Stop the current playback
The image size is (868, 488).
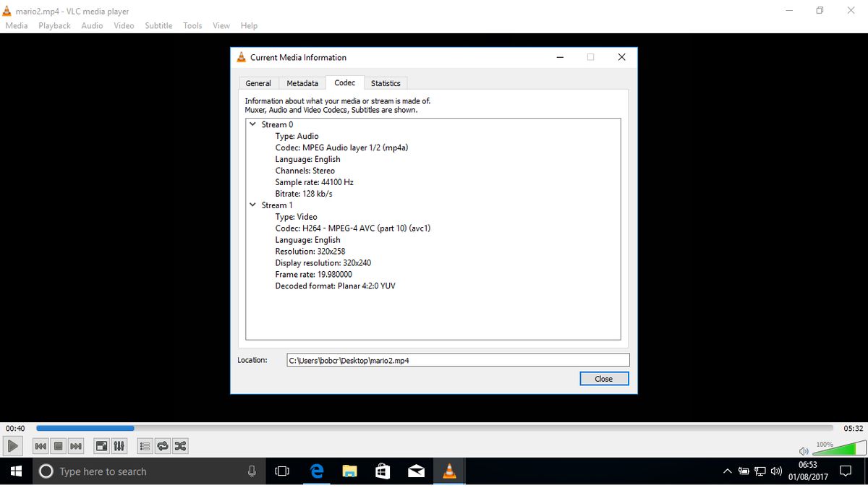tap(58, 446)
